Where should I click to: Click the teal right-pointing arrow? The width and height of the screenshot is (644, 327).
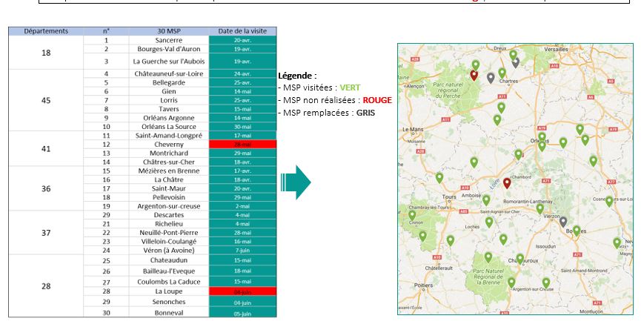[295, 182]
